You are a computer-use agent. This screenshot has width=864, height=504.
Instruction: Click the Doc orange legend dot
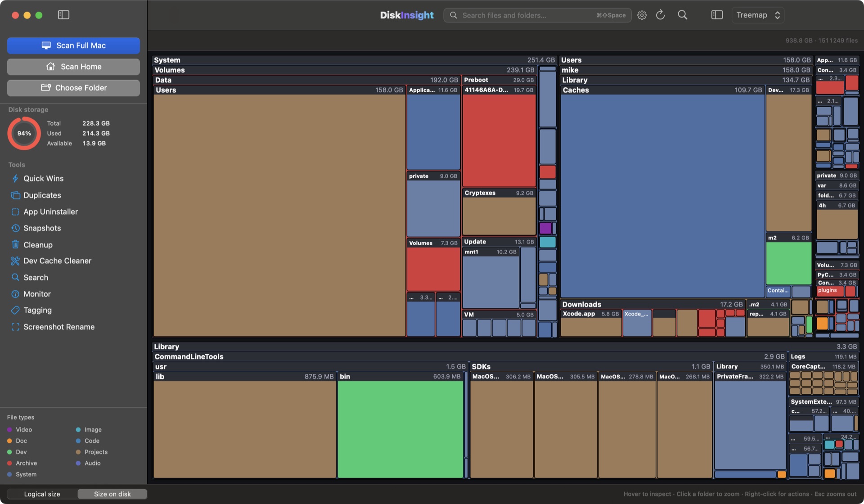[x=9, y=441]
